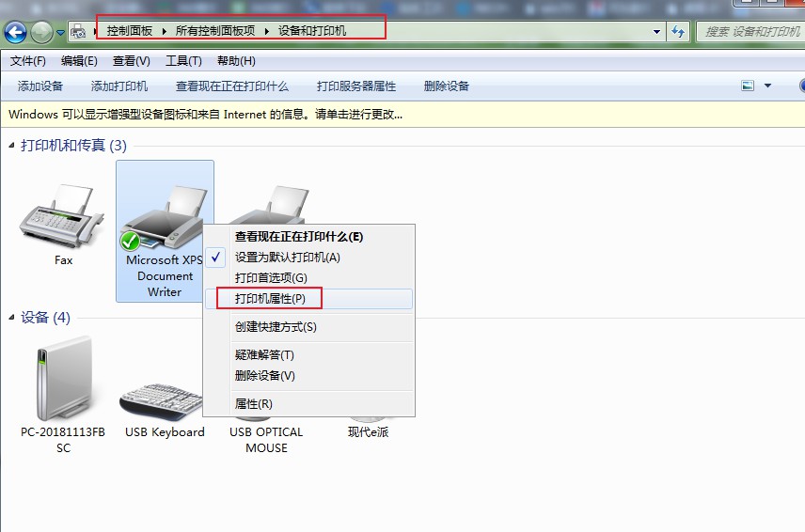805x532 pixels.
Task: Click the Back navigation arrow button
Action: coord(15,33)
